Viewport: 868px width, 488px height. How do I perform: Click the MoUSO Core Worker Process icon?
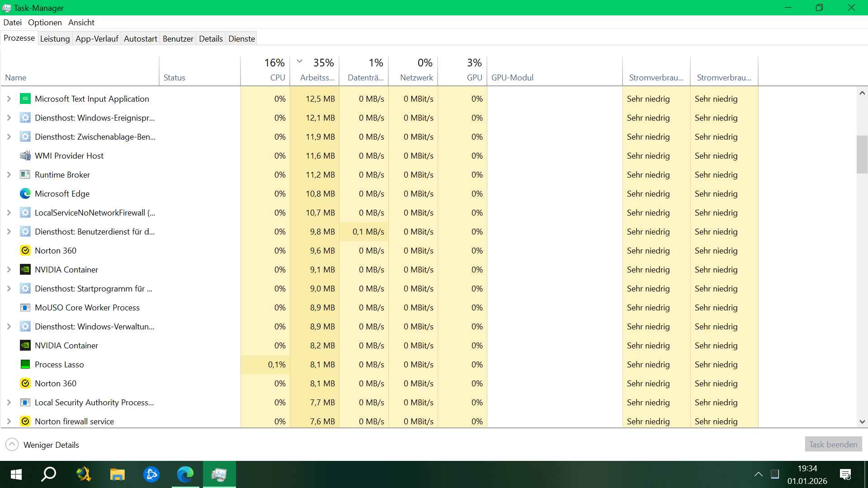25,308
